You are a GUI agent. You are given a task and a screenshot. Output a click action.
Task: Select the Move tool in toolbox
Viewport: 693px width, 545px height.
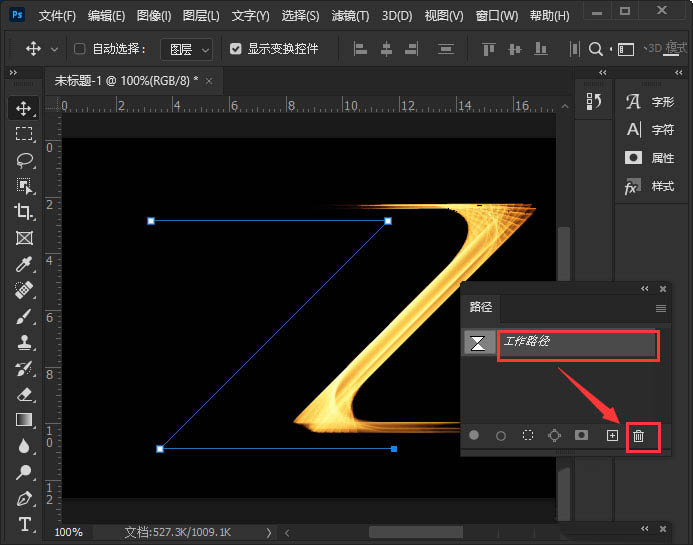(23, 108)
